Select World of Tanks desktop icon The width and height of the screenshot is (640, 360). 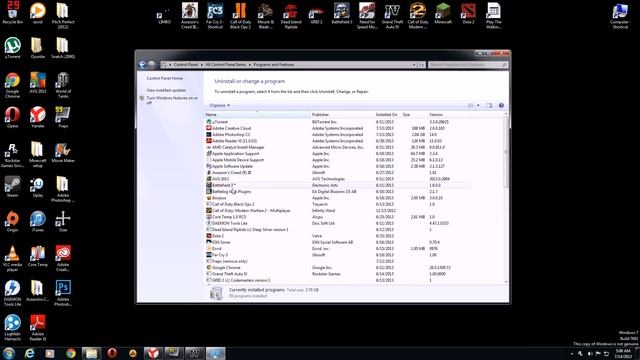click(x=63, y=85)
